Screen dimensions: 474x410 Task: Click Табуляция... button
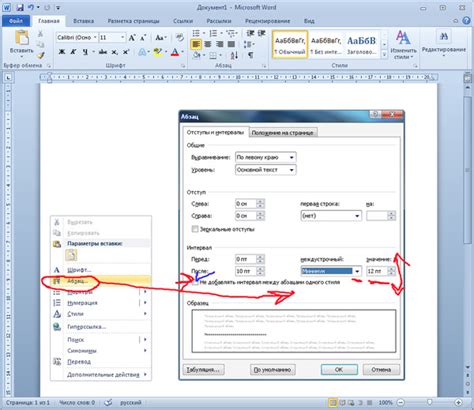(203, 369)
